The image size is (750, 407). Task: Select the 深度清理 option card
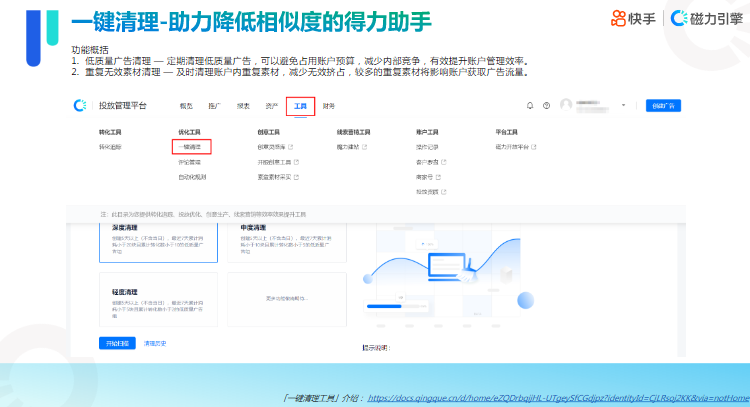point(158,242)
